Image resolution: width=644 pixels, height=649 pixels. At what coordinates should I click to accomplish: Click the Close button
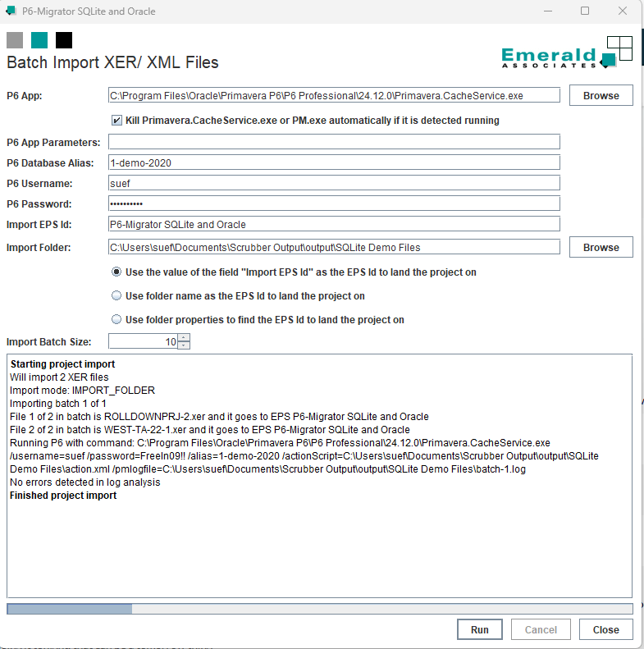pyautogui.click(x=606, y=629)
